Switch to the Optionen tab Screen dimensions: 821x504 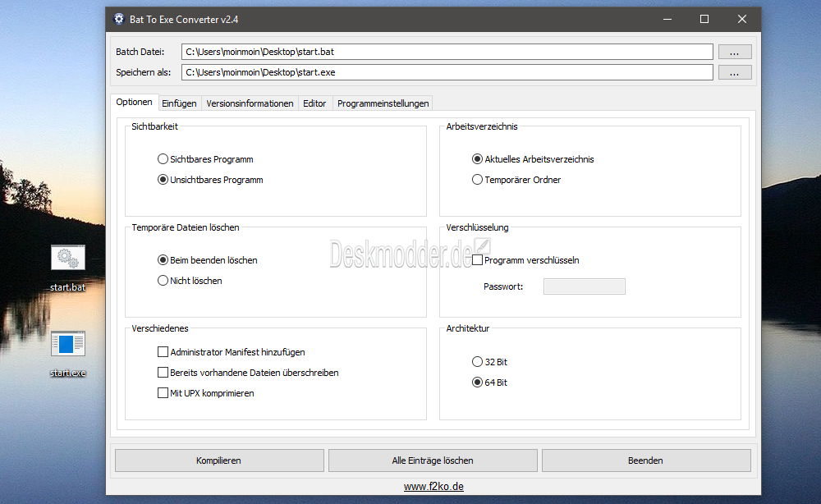click(134, 102)
